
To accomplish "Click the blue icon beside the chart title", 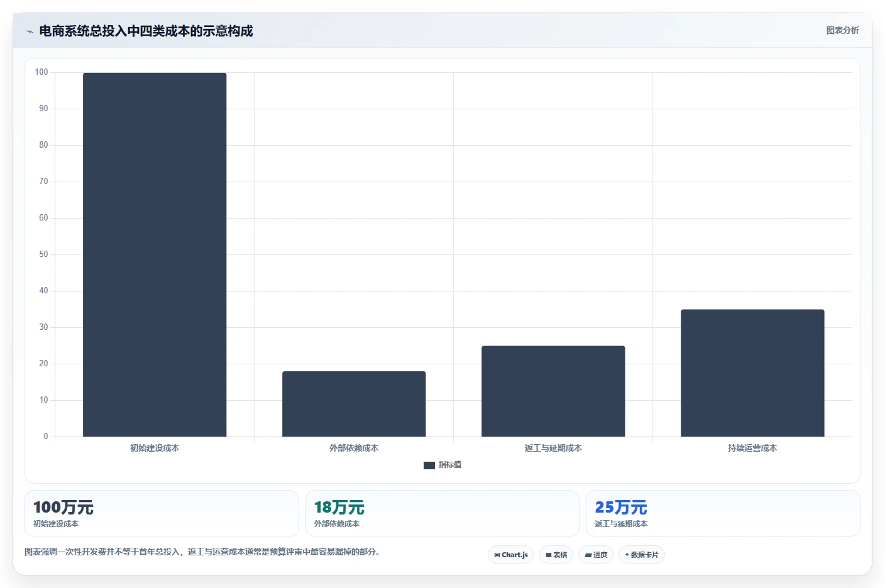I will [x=30, y=31].
